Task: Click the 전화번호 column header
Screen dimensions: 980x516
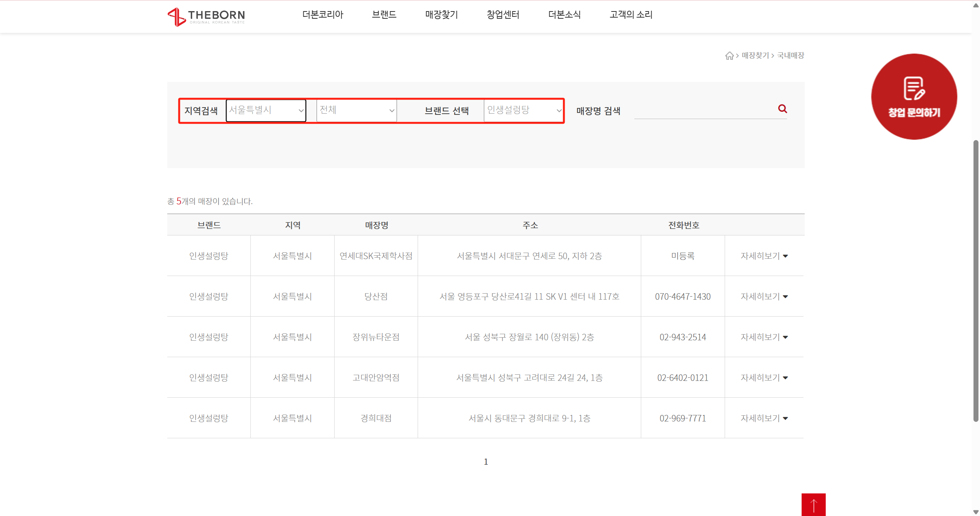Action: click(x=684, y=225)
